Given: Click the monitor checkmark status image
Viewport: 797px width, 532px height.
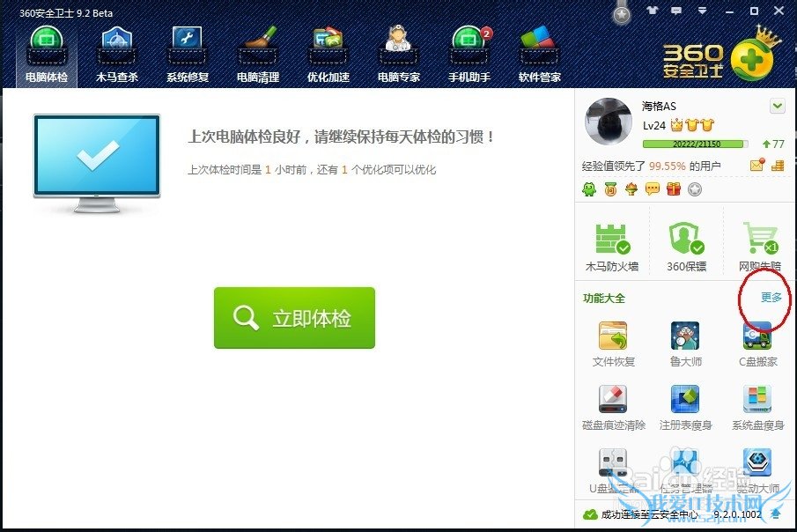Looking at the screenshot, I should [97, 163].
